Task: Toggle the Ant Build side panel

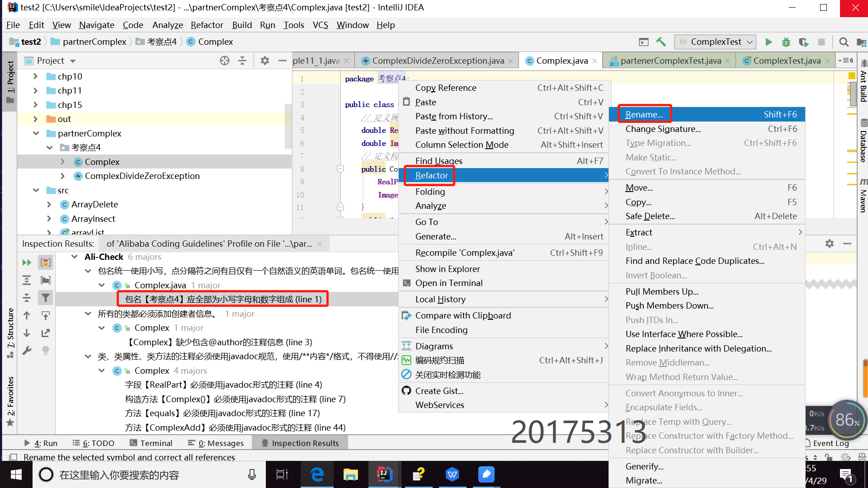Action: (x=863, y=80)
